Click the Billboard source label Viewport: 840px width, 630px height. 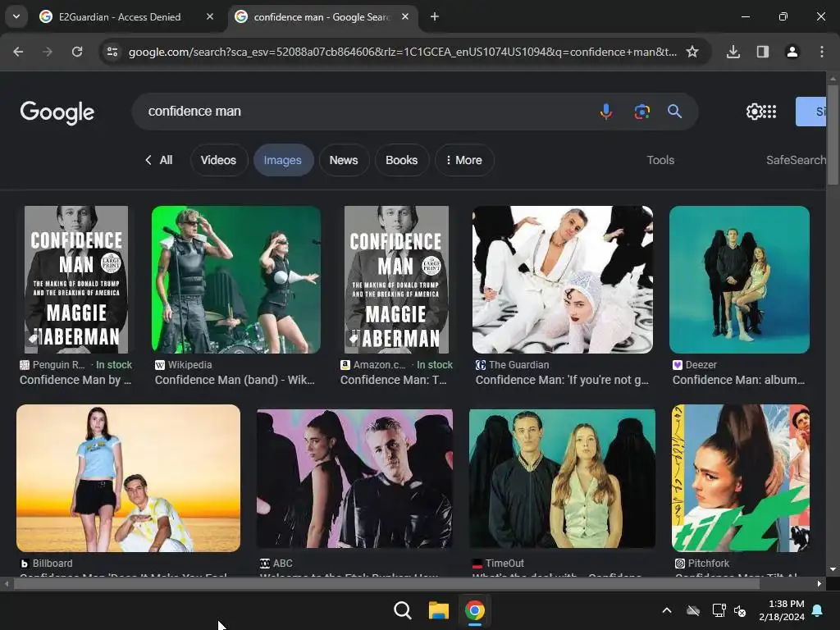point(52,564)
